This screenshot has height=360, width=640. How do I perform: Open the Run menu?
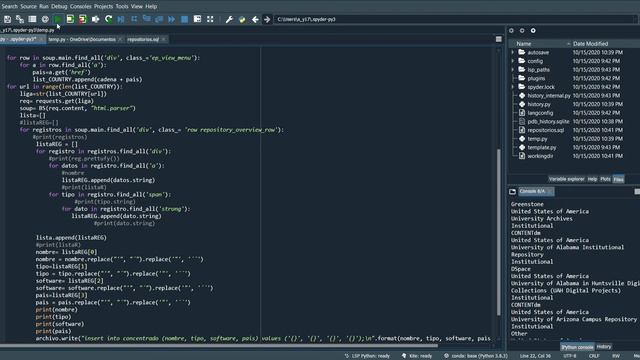click(44, 6)
